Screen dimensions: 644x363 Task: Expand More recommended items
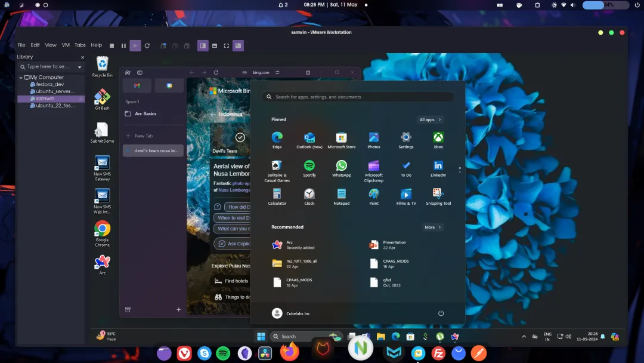432,227
